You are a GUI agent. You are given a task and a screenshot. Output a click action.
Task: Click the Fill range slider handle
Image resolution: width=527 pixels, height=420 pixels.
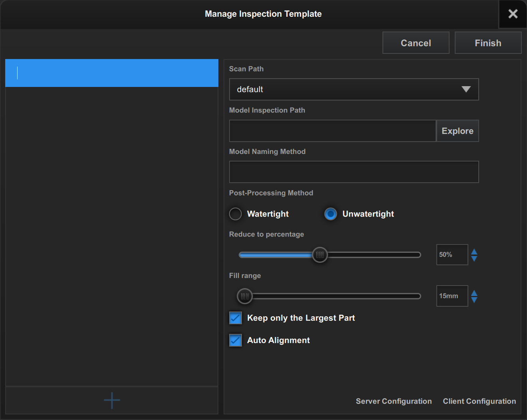tap(245, 296)
